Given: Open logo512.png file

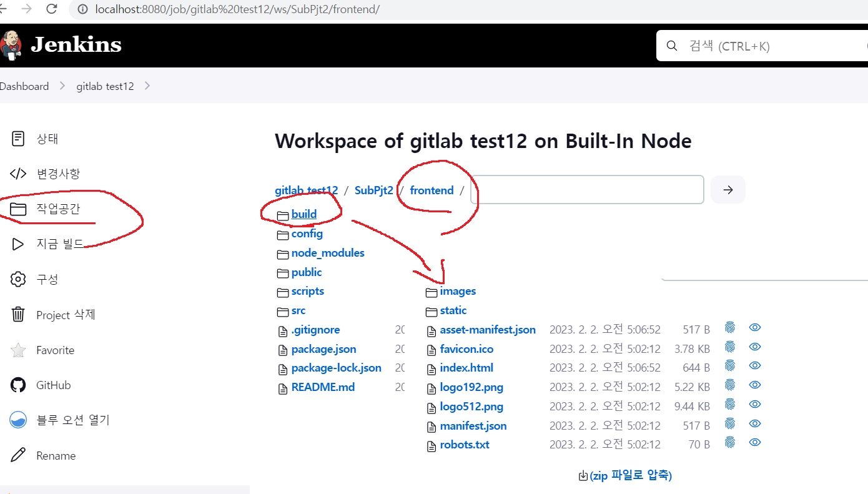Looking at the screenshot, I should coord(471,407).
